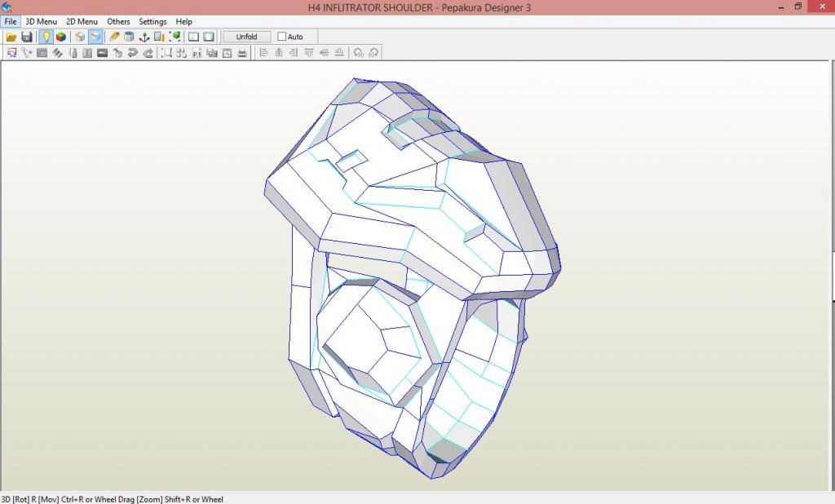Click the center vertically align icon
Viewport: 835px width, 504px height.
coord(324,53)
